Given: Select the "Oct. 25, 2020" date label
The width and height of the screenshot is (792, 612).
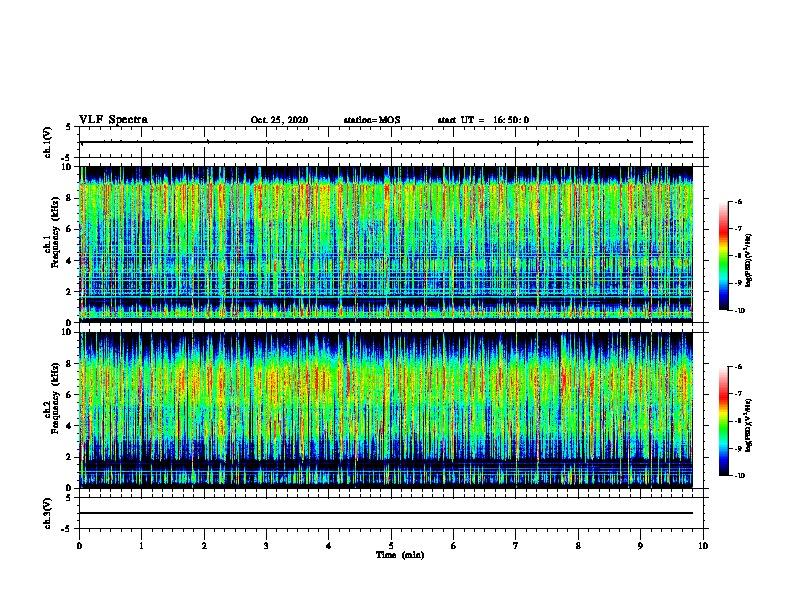Looking at the screenshot, I should coord(279,120).
